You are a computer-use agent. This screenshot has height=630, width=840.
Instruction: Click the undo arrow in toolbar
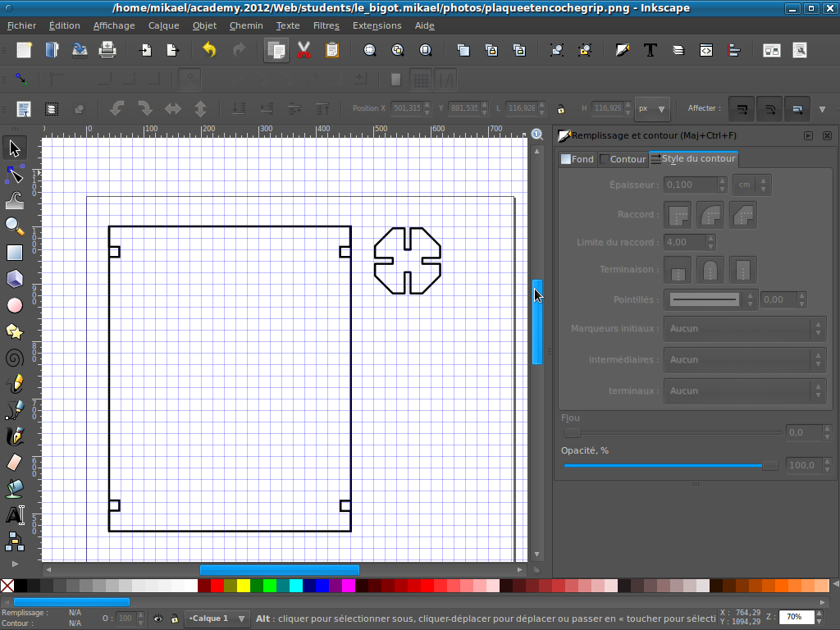(210, 50)
